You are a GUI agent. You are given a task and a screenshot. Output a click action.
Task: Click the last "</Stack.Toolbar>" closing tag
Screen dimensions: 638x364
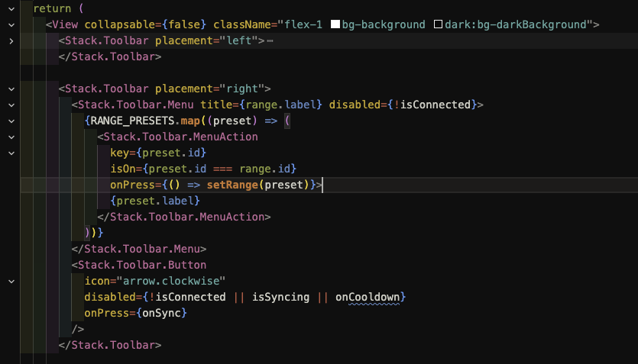coord(110,345)
